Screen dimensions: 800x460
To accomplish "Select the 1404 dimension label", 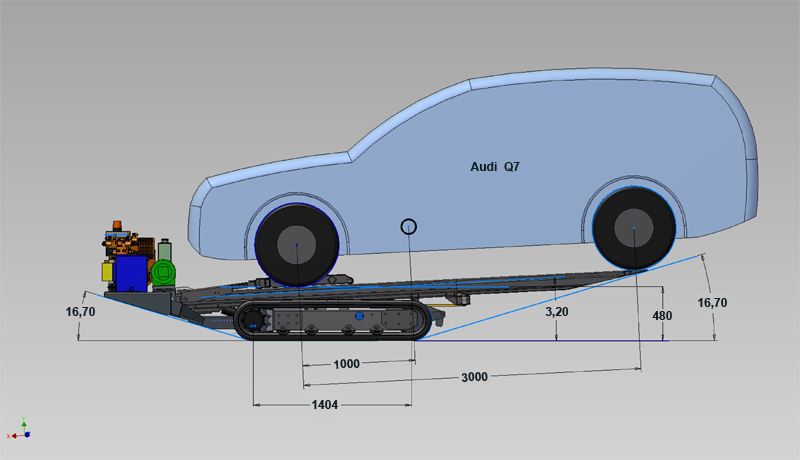I will [324, 405].
